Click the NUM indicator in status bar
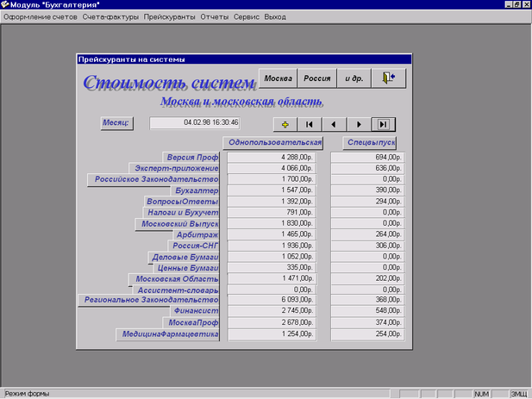This screenshot has height=399, width=532. [x=481, y=394]
